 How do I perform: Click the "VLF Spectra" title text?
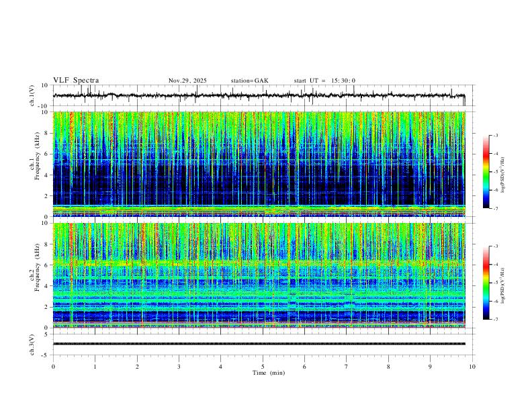76,81
